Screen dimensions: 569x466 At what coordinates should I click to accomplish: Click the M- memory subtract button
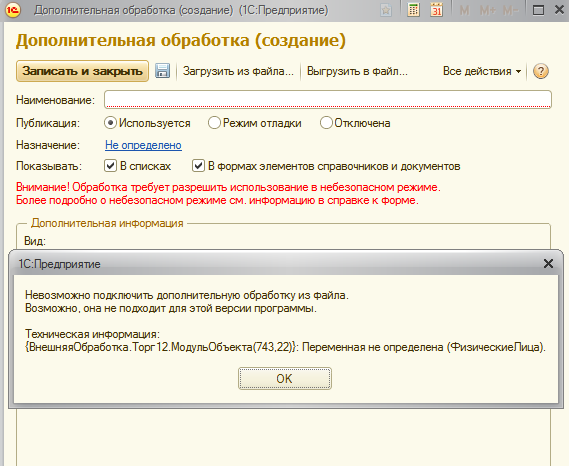pyautogui.click(x=511, y=11)
